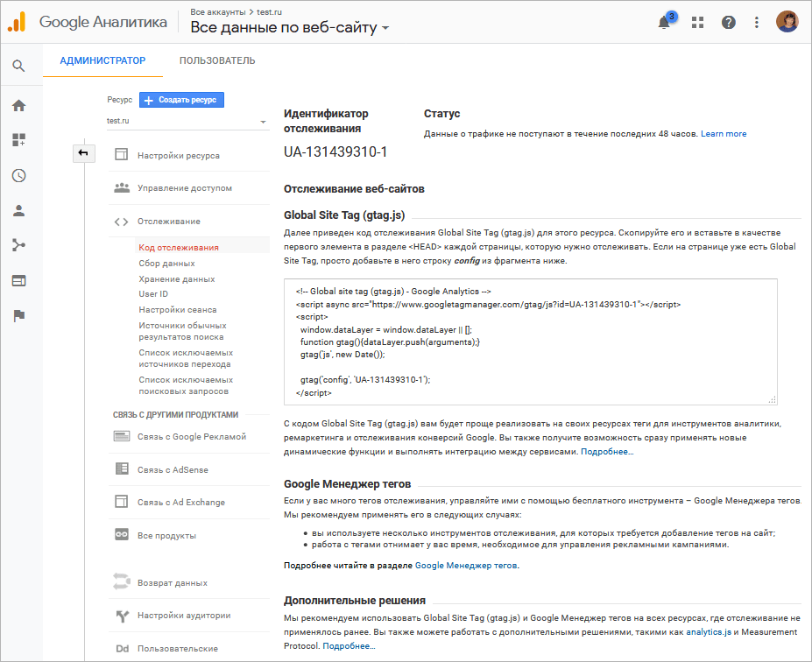Switch to the Администратор tab
The height and width of the screenshot is (662, 812).
tap(102, 60)
